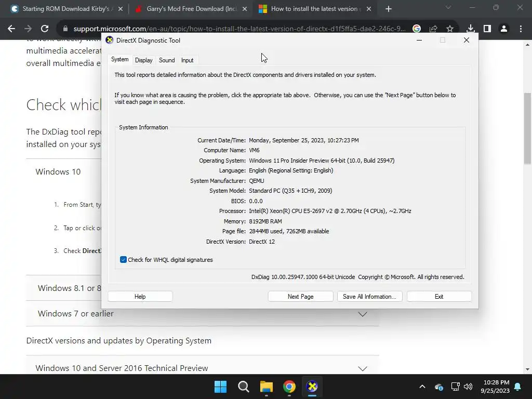
Task: Switch to the Display tab in DxDiag
Action: click(143, 60)
